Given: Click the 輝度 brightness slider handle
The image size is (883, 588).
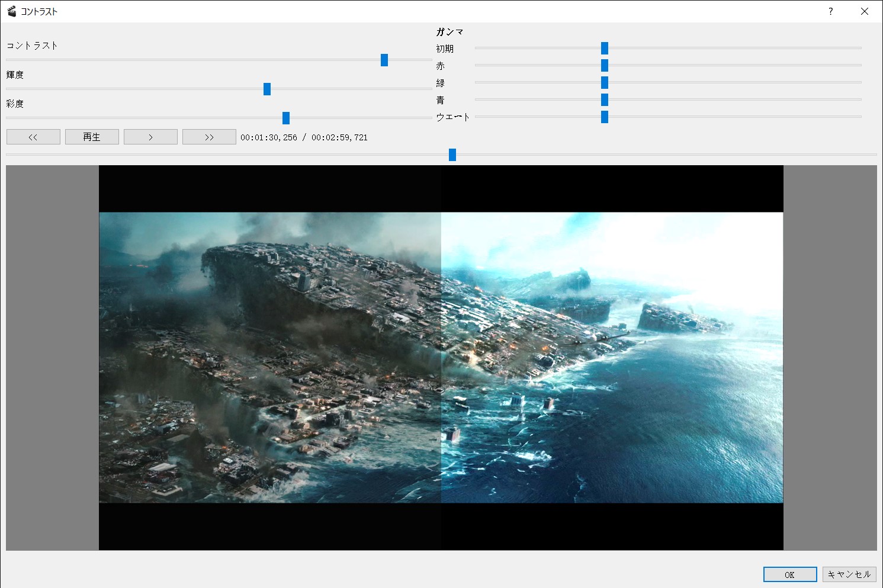Looking at the screenshot, I should pos(267,89).
